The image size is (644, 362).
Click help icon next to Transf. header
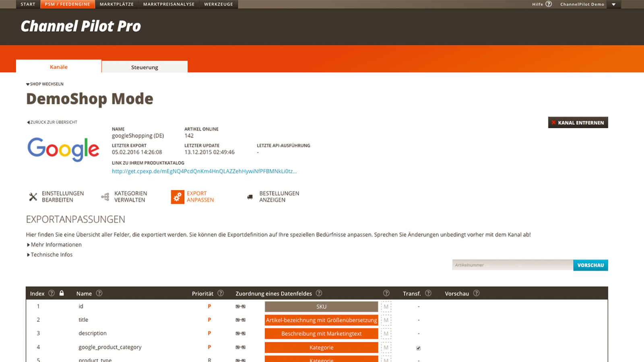428,293
